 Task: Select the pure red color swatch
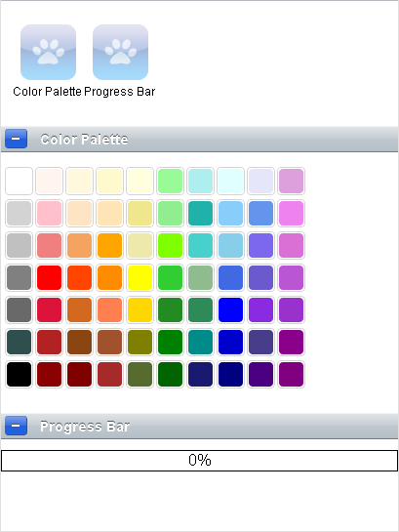point(49,277)
